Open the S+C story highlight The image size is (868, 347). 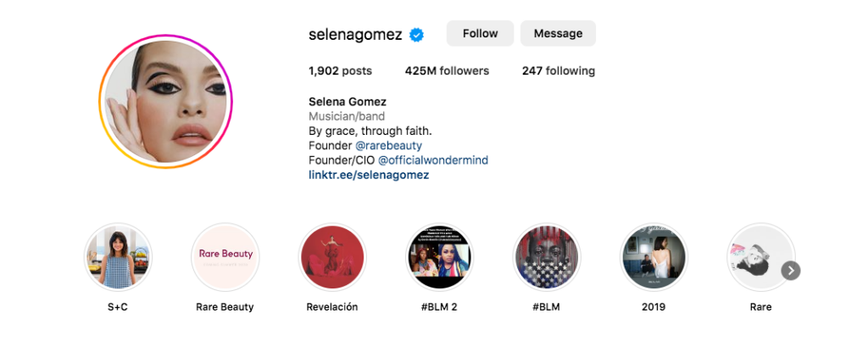pos(118,257)
